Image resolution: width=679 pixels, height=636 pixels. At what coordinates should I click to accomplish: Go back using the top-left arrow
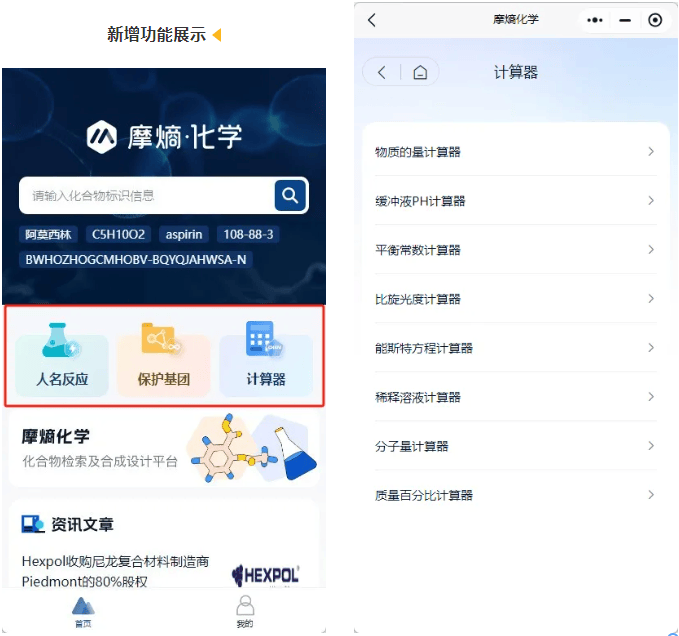[x=372, y=20]
